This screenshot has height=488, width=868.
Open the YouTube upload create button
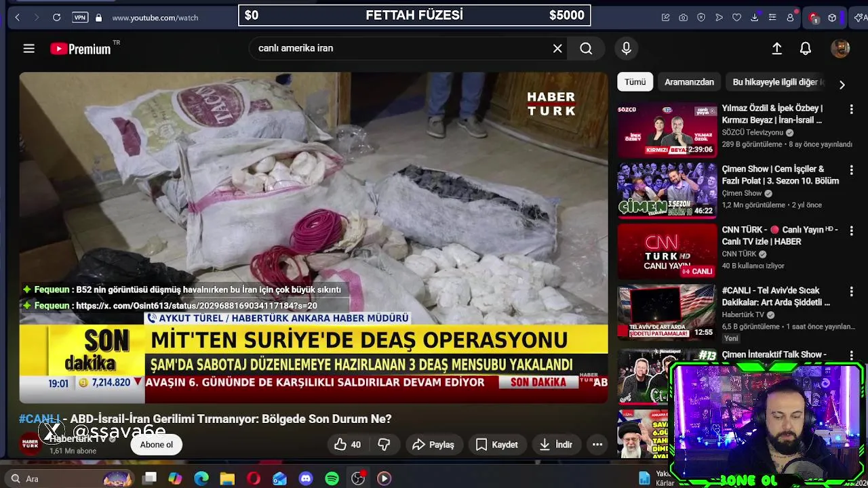777,48
